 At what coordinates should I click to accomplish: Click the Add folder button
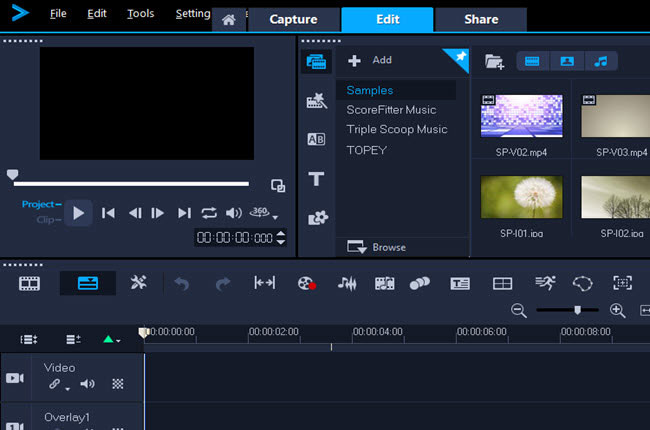pyautogui.click(x=370, y=61)
